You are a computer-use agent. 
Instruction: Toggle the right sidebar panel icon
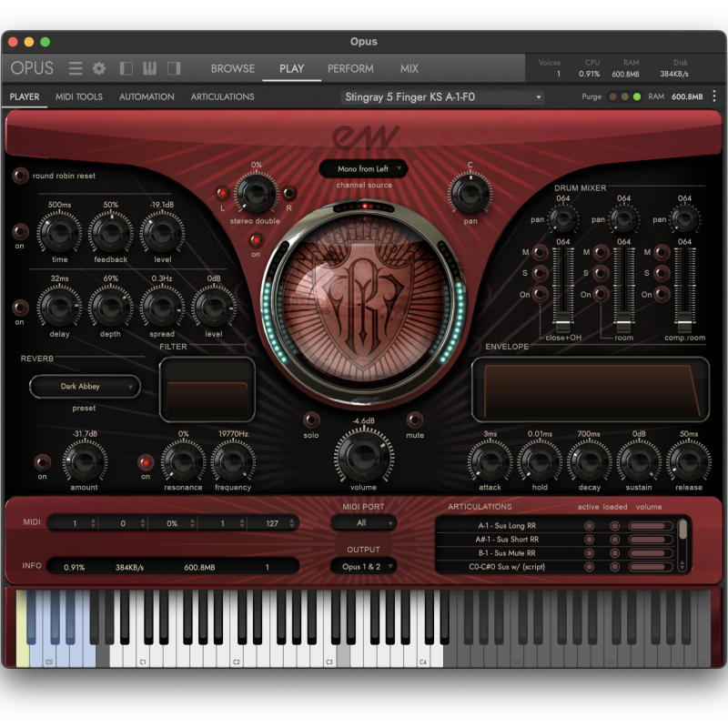174,69
